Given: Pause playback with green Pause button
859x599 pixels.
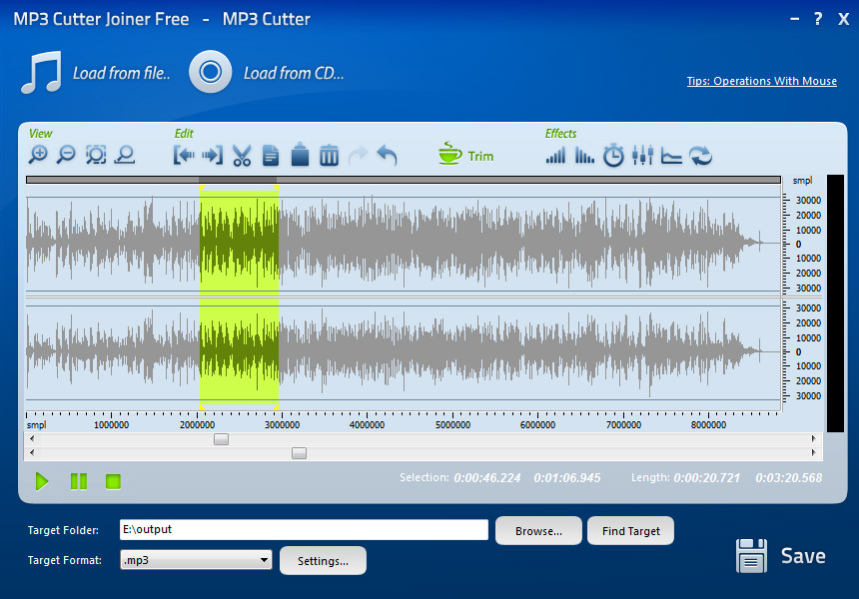Looking at the screenshot, I should [x=79, y=482].
